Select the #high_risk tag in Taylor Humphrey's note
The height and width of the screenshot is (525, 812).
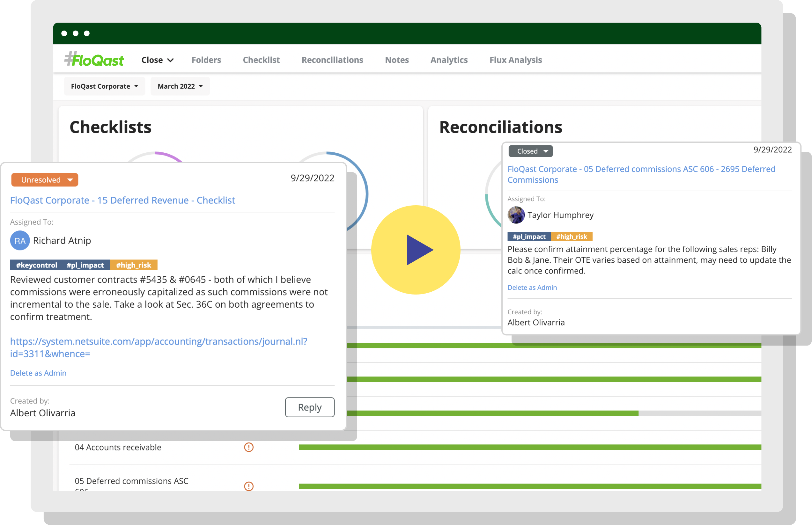point(572,236)
